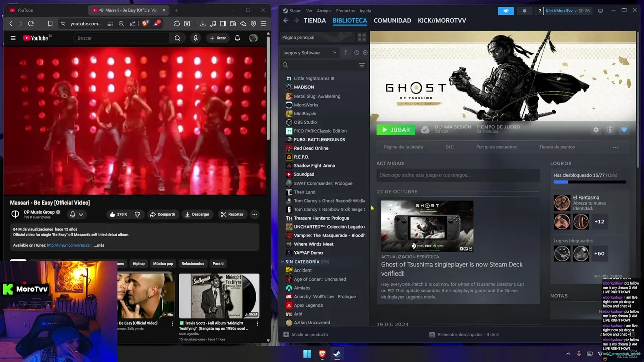Open the Brave Wallet icon

233,24
